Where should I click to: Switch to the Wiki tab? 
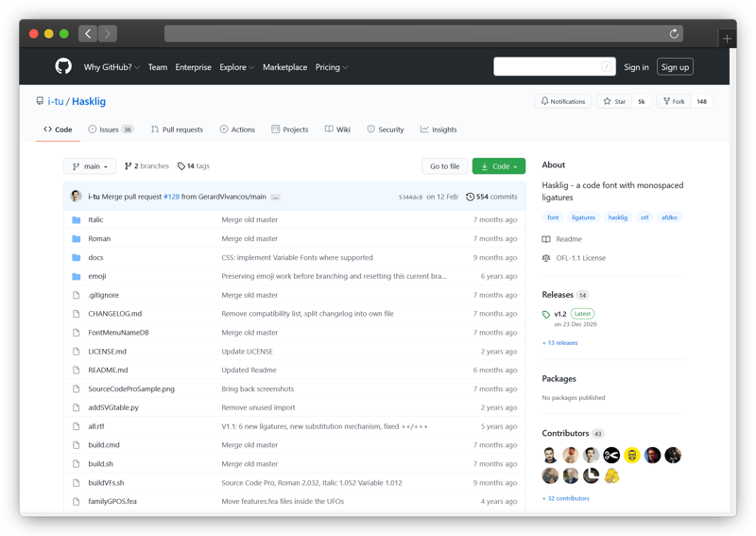(337, 130)
